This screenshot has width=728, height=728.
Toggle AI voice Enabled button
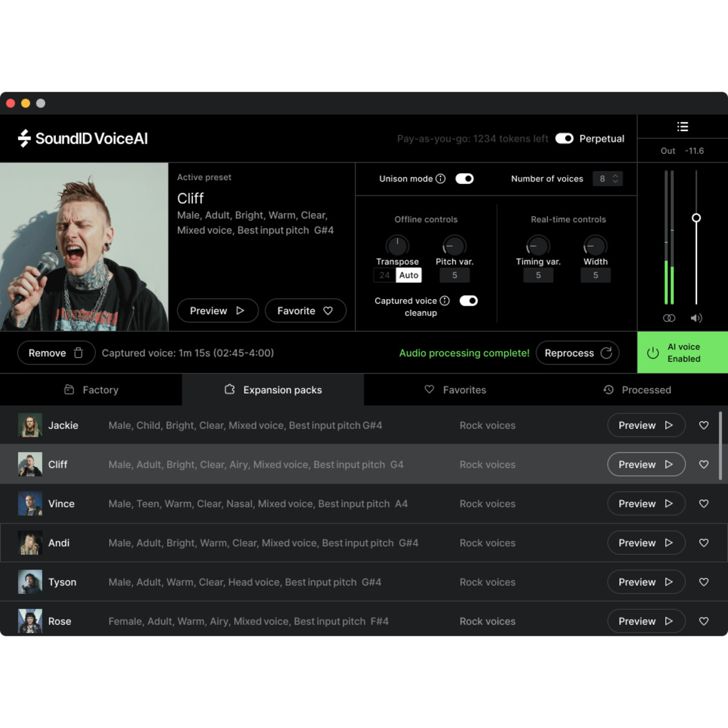coord(682,352)
